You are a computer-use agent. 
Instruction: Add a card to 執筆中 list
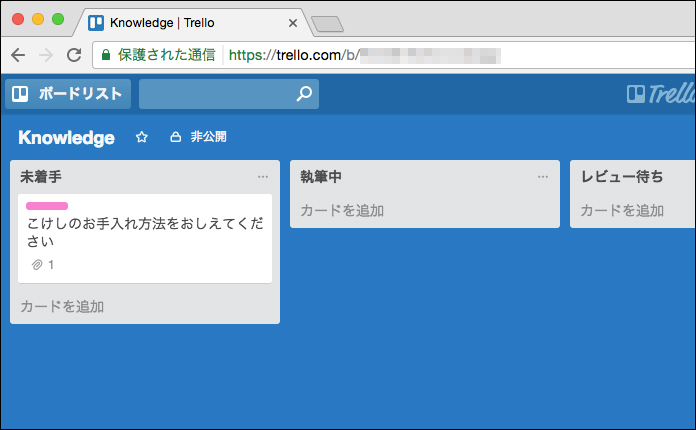[x=342, y=210]
